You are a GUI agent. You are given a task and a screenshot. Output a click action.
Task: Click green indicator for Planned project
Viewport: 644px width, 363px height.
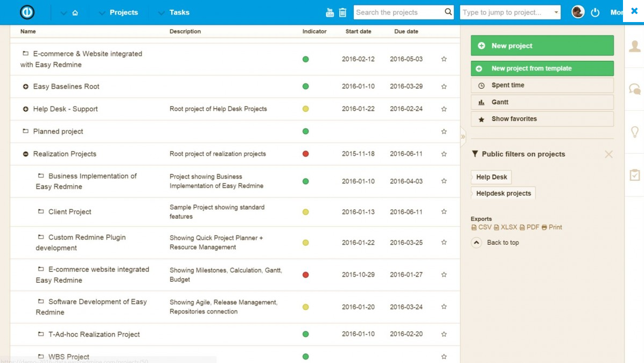pos(305,131)
